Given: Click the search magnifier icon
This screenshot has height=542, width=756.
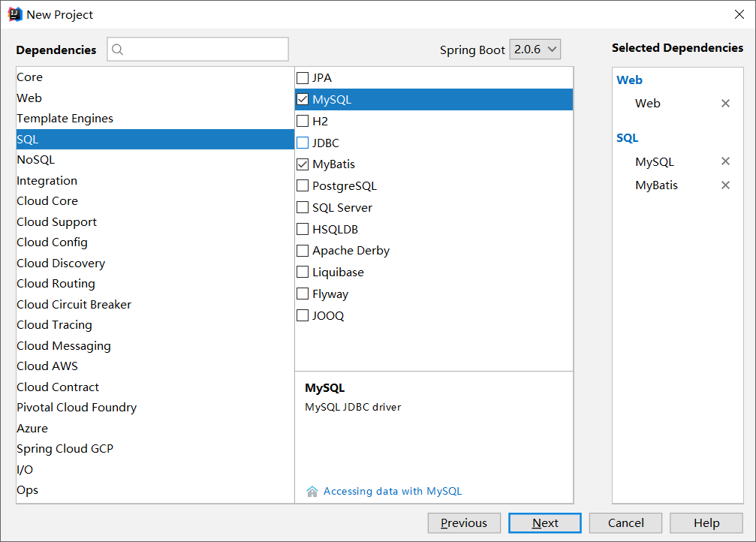Looking at the screenshot, I should pyautogui.click(x=117, y=50).
